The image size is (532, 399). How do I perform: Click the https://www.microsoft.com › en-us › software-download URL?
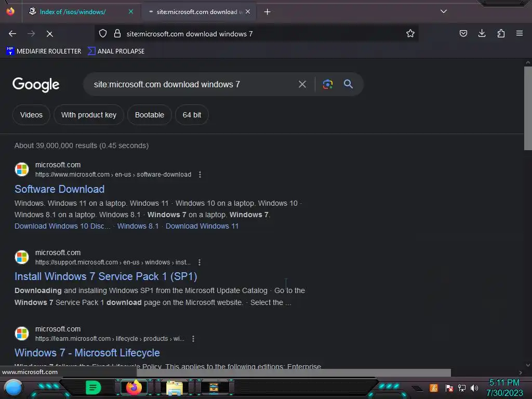click(x=113, y=175)
